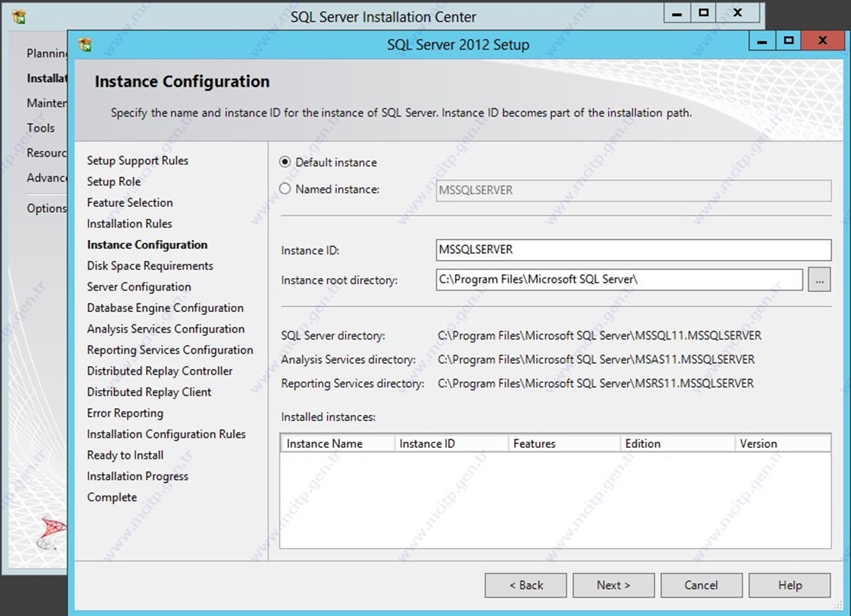Maximize the SQL Server Installation Center window
Image resolution: width=851 pixels, height=616 pixels.
pos(703,13)
